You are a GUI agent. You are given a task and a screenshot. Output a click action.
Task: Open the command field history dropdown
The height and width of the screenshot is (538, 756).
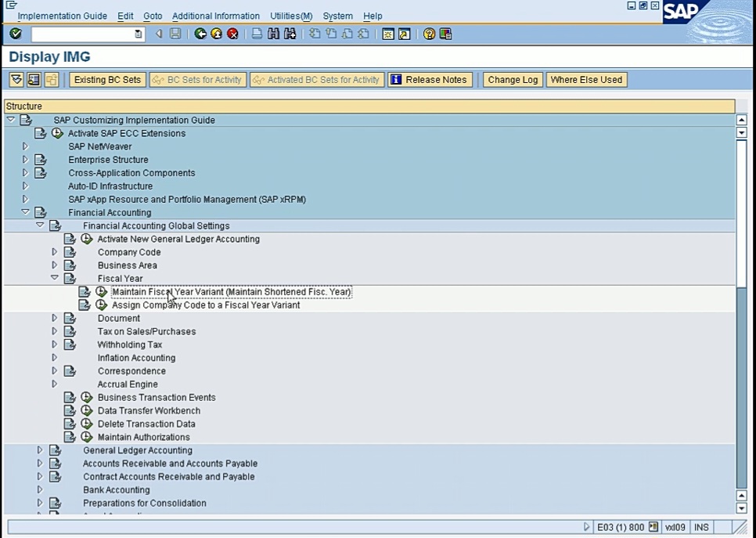tap(139, 34)
